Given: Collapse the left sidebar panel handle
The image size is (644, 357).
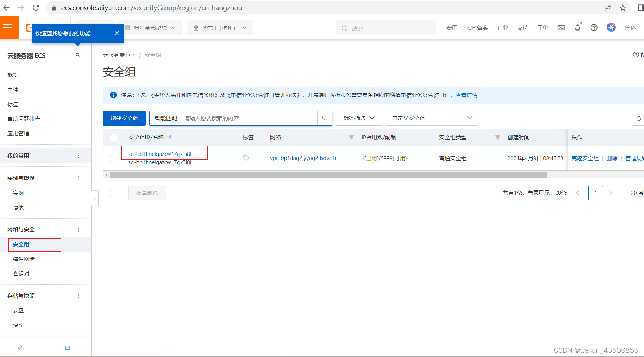Looking at the screenshot, I should pyautogui.click(x=95, y=198).
